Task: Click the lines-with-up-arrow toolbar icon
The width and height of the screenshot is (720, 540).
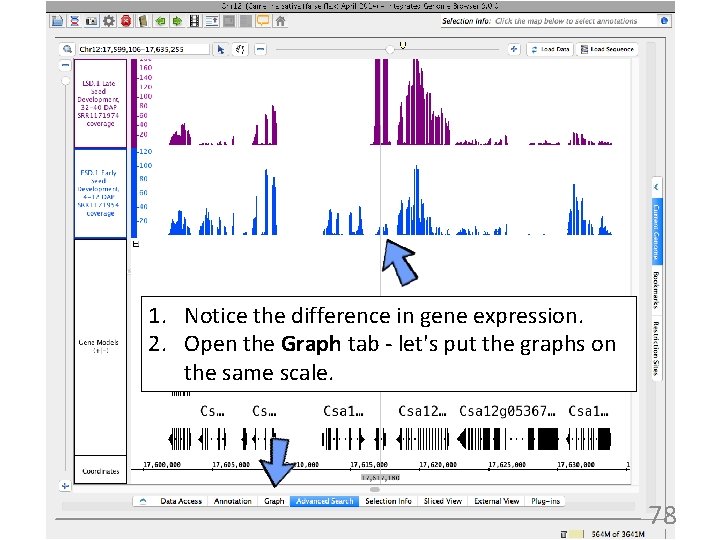Action: (x=212, y=21)
